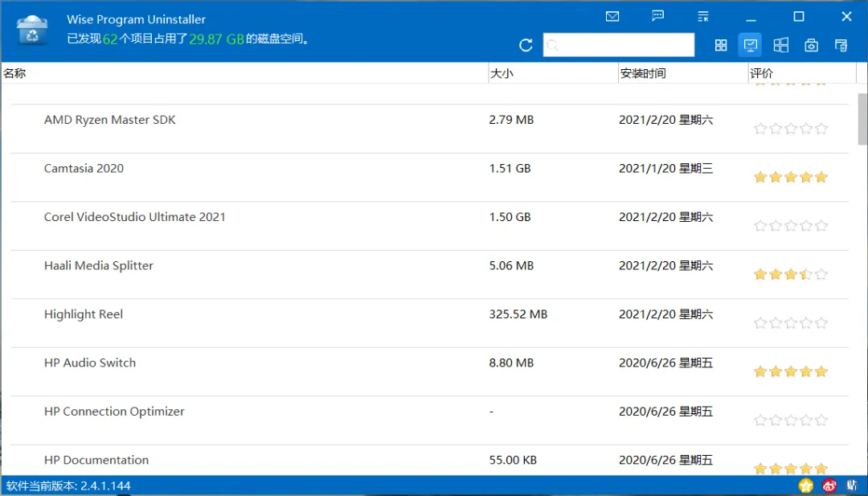Viewport: 868px width, 496px height.
Task: Click the 2021/1/20 星期三 install date
Action: pos(666,168)
